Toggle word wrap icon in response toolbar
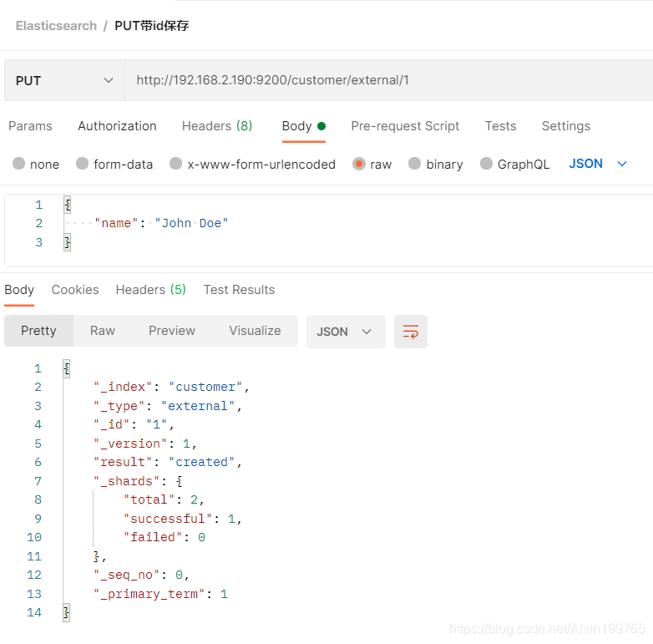 (410, 332)
